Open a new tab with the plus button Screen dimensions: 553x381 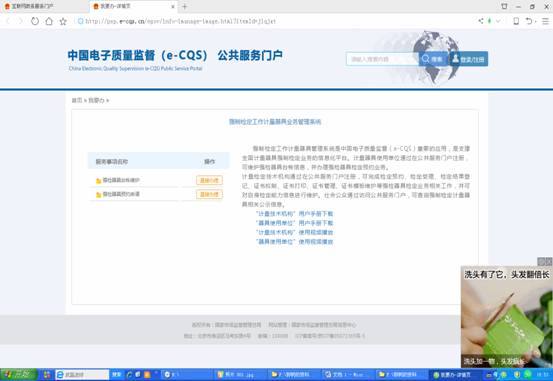click(x=184, y=6)
